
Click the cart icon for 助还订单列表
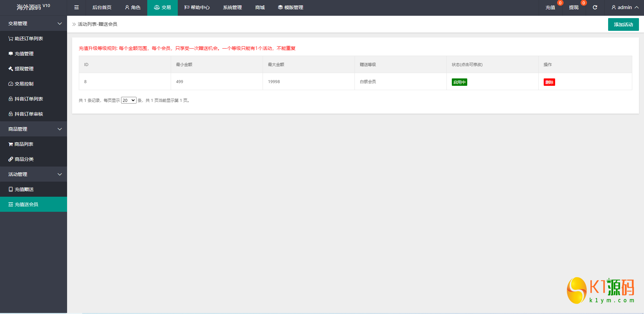[11, 39]
